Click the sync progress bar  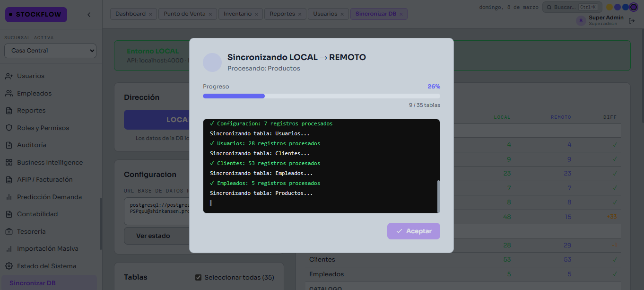[321, 96]
